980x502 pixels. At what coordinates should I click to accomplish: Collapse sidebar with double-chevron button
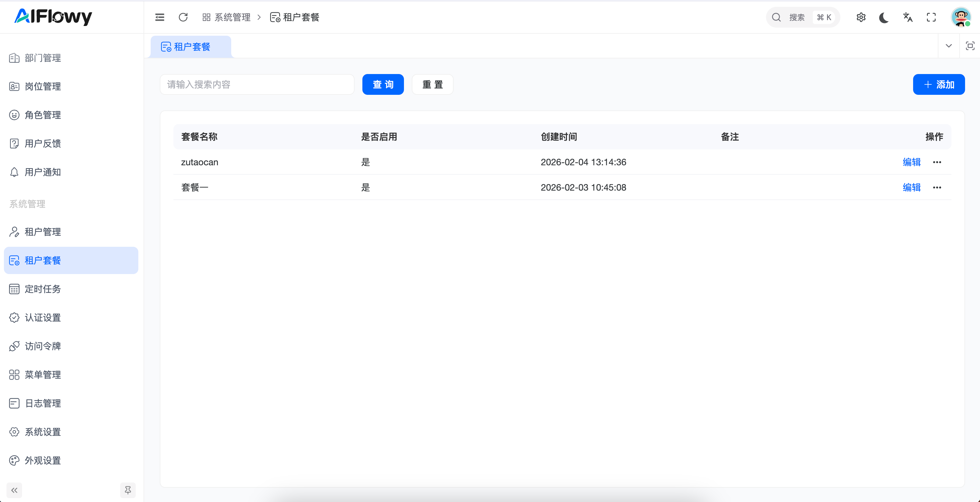tap(15, 490)
